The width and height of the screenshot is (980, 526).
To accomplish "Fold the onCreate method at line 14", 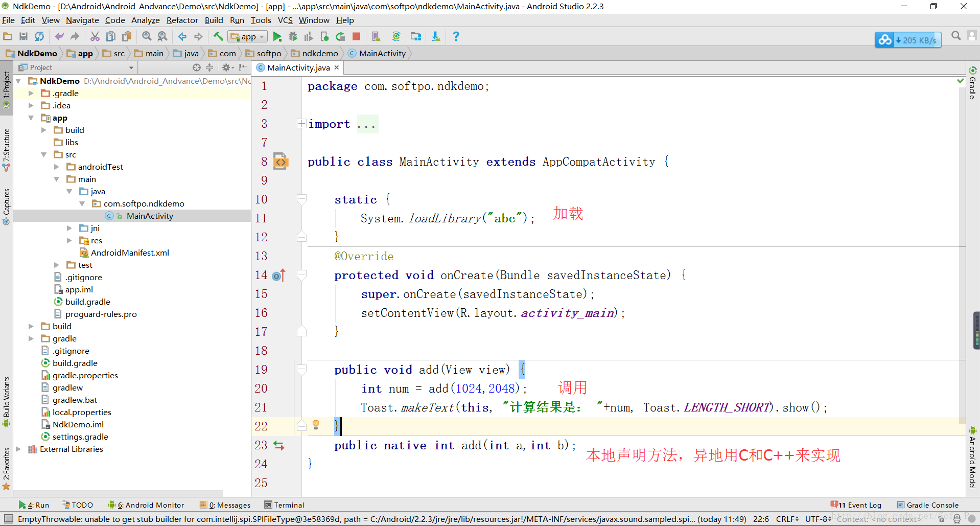I will coord(301,275).
